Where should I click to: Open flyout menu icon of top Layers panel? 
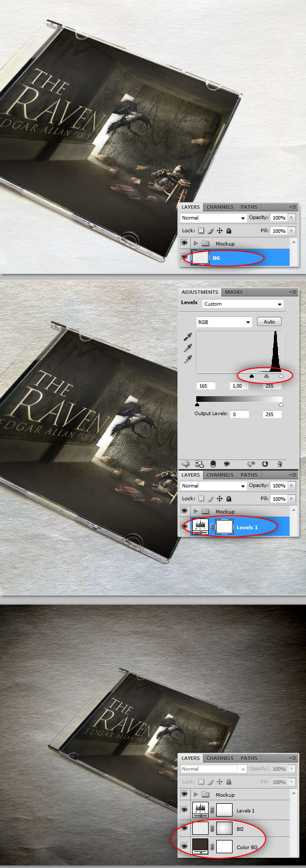pyautogui.click(x=293, y=207)
